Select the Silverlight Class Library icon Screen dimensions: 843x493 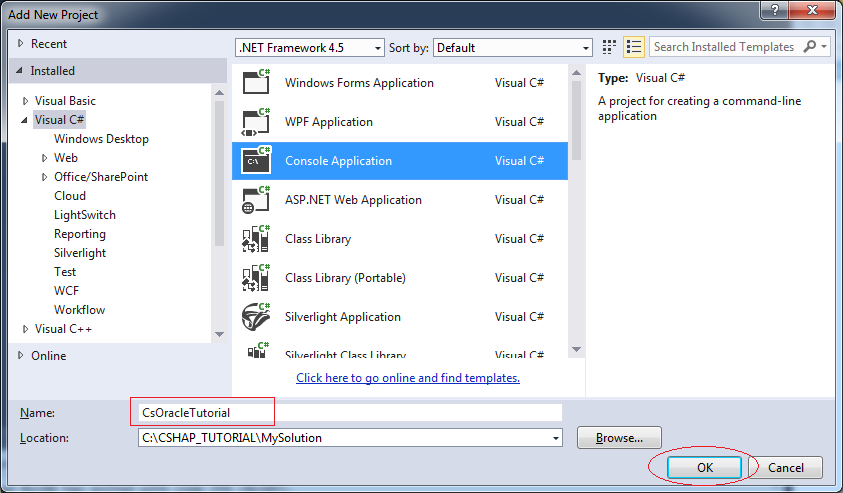(x=256, y=350)
